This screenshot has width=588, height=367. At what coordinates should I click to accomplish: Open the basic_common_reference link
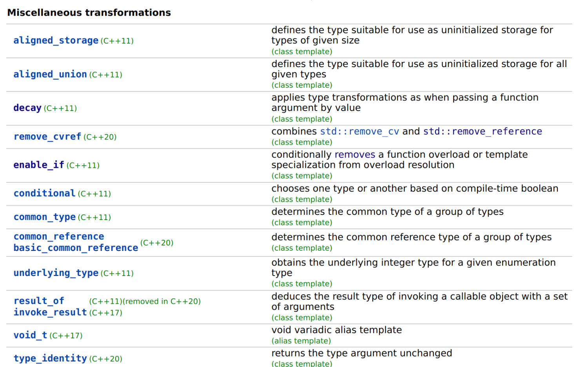[x=76, y=248]
